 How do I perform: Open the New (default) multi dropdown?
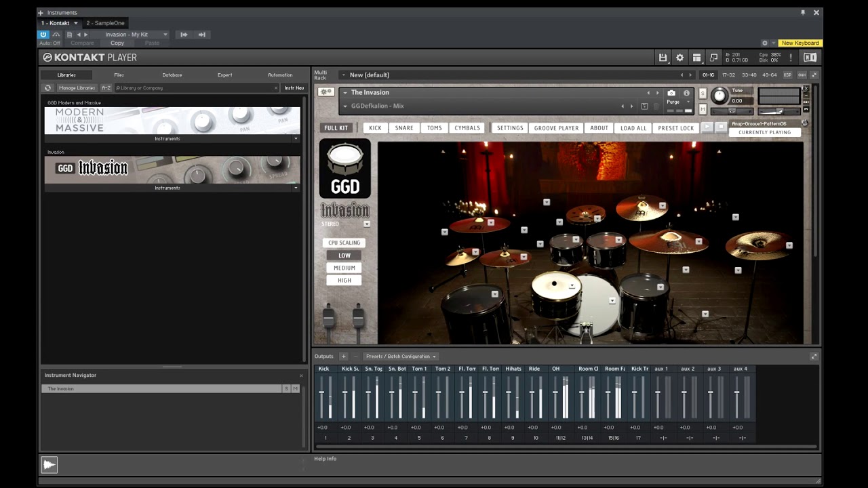tap(343, 75)
